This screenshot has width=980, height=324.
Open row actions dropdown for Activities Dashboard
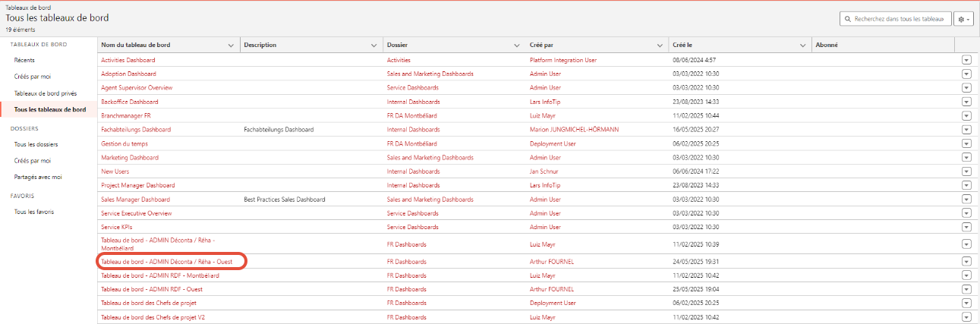coord(966,59)
